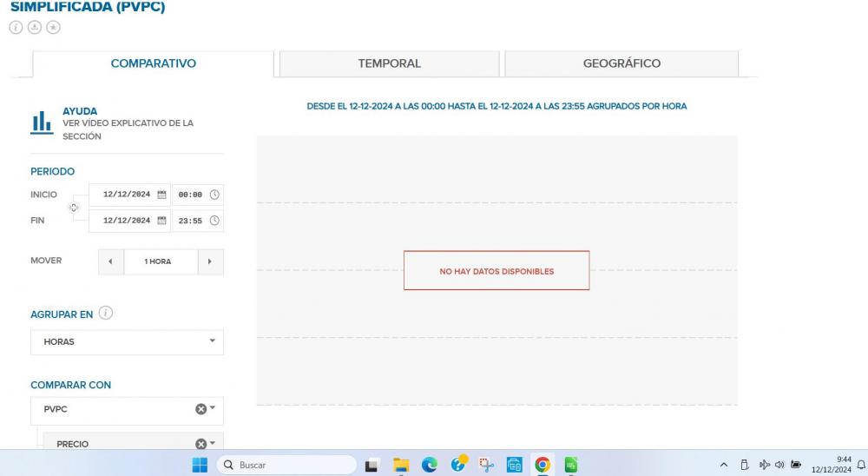Viewport: 868px width, 476px height.
Task: Click the USB device tray icon
Action: (745, 465)
